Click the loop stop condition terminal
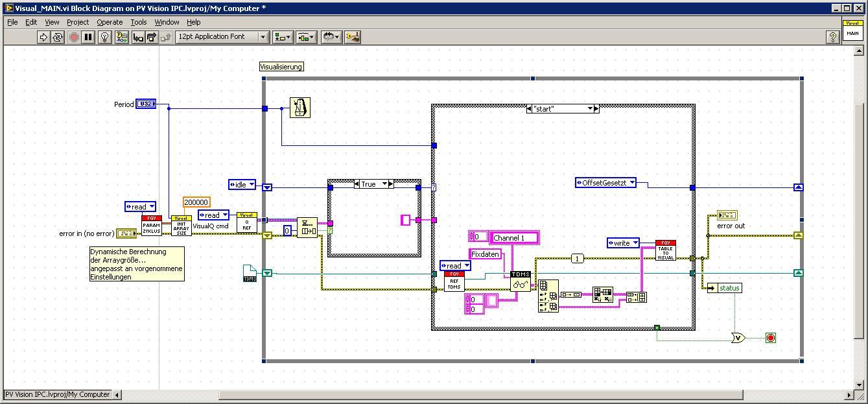The width and height of the screenshot is (868, 404). pos(770,338)
